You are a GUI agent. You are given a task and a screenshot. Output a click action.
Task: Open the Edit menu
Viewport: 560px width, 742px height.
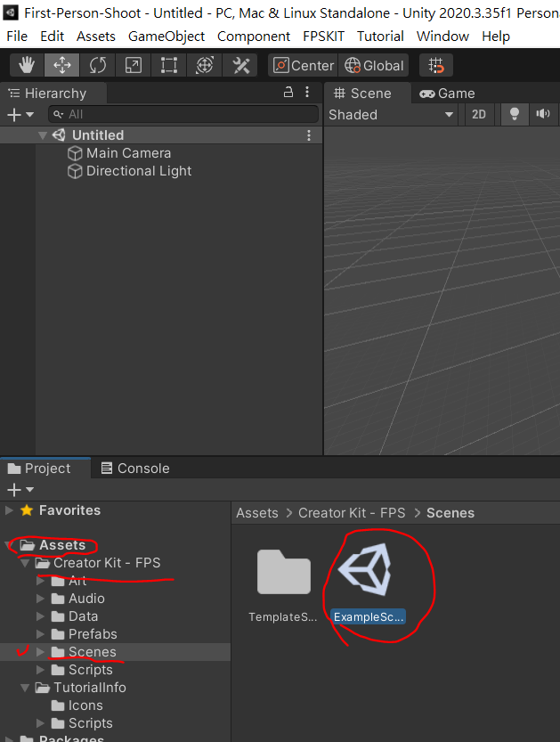point(52,37)
